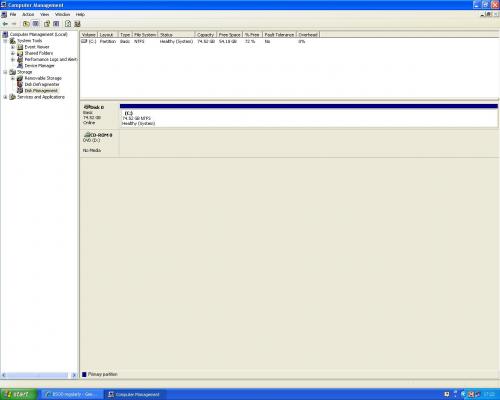
Task: Click the Properties toolbar icon
Action: 47,24
